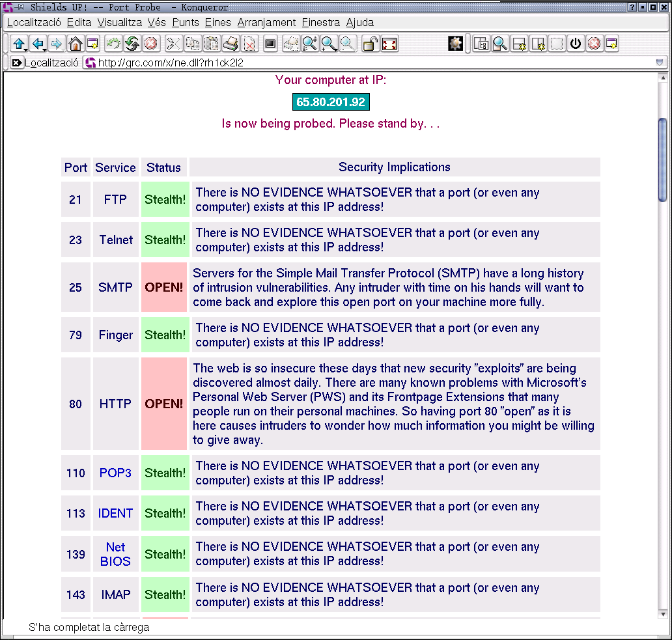Click the document with red X icon

point(249,43)
